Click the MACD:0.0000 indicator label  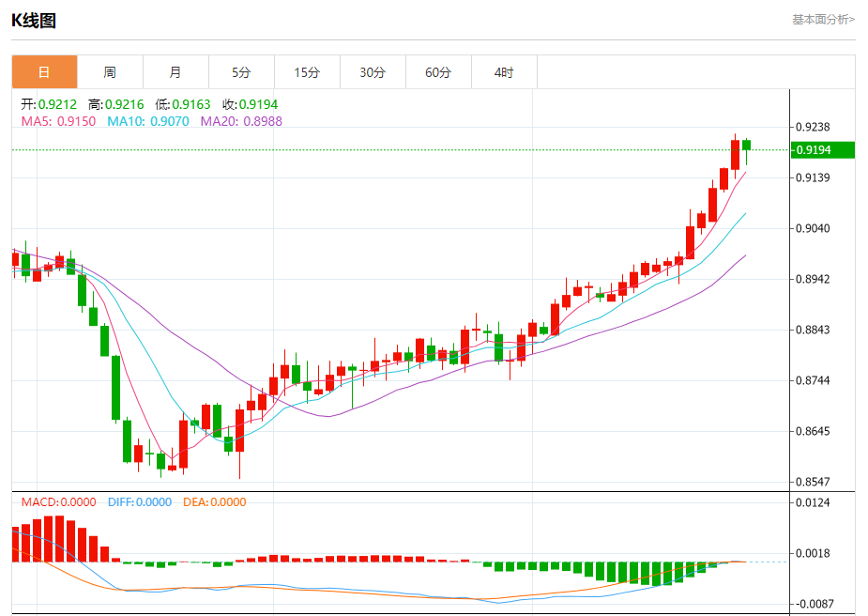click(x=59, y=501)
